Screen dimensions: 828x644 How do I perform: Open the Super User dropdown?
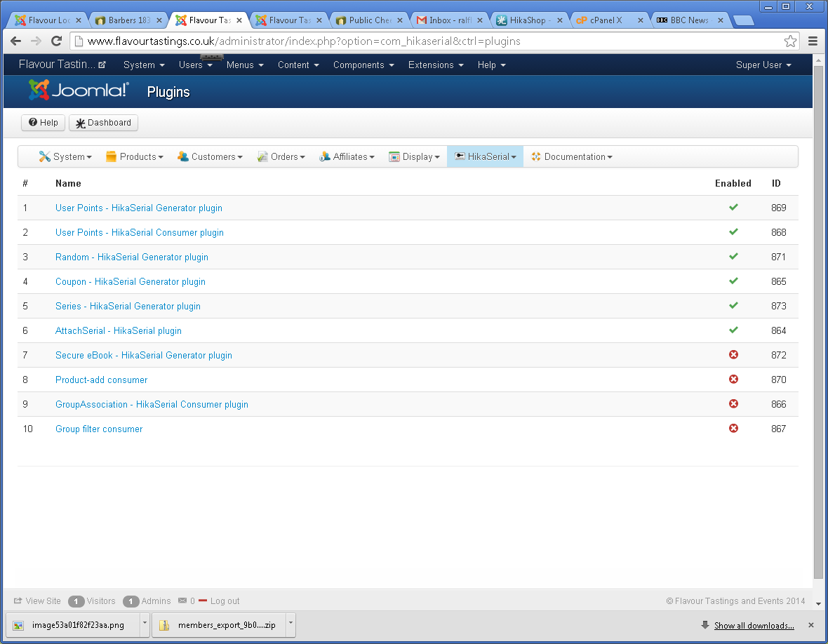[763, 65]
